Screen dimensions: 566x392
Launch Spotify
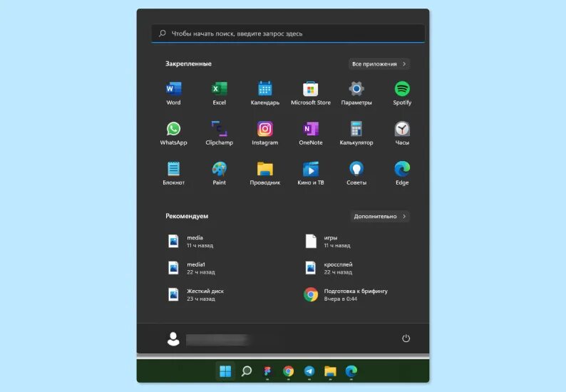402,93
